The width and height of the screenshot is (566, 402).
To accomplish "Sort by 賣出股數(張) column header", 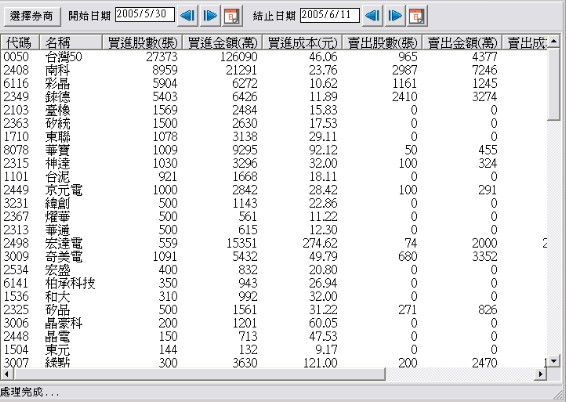I will point(382,43).
